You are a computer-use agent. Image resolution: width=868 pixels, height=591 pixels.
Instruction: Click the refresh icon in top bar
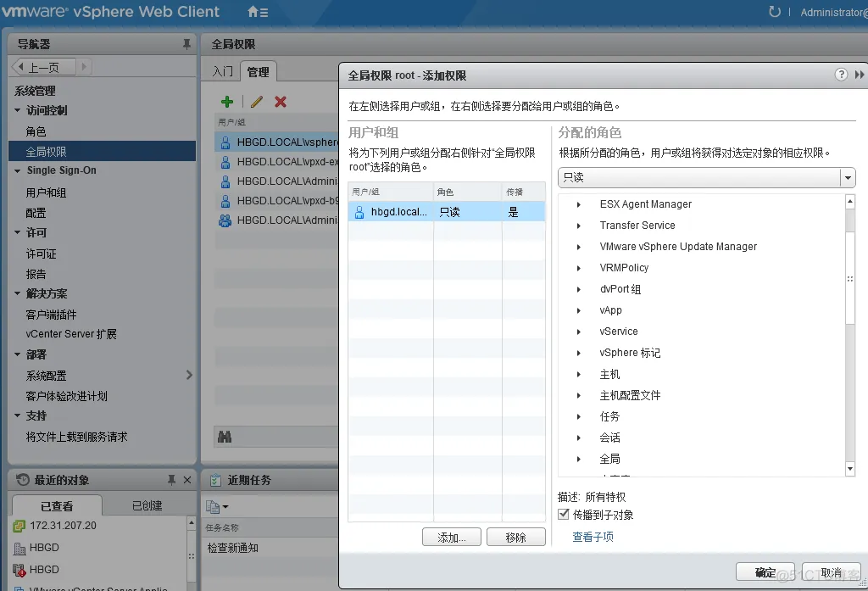774,13
